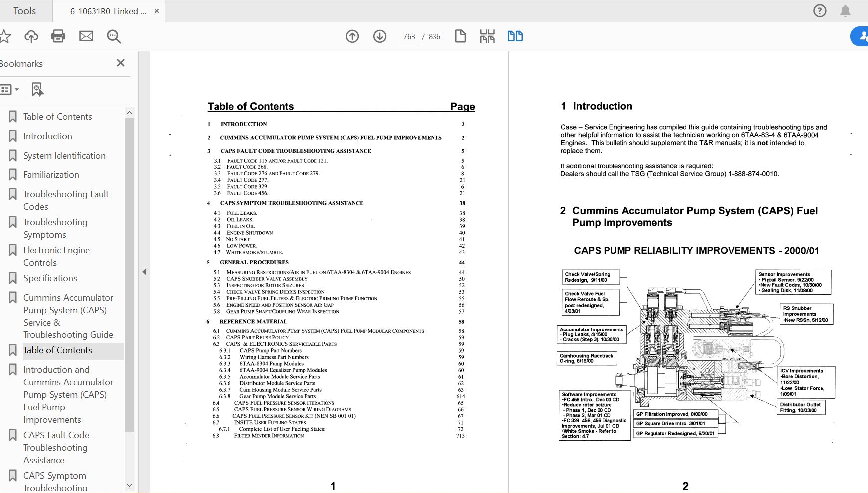
Task: Add a new bookmark icon
Action: pos(37,90)
